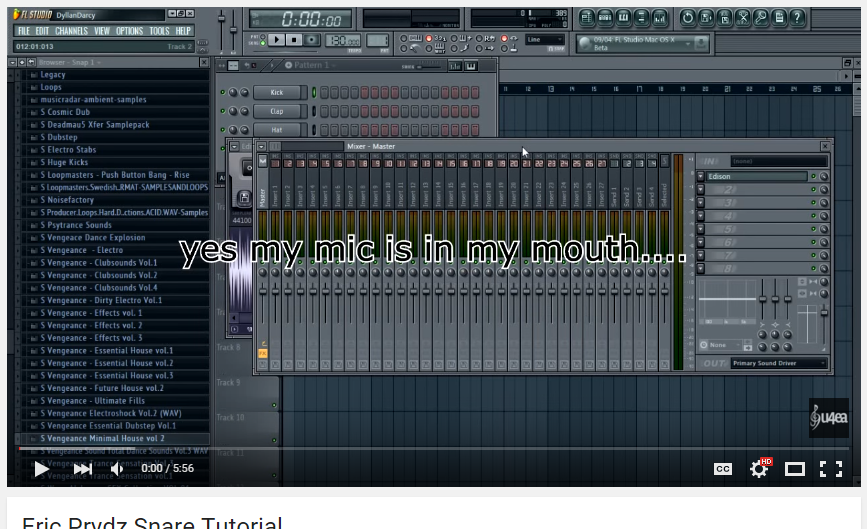867x529 pixels.
Task: Open the TOOLS menu
Action: (159, 31)
